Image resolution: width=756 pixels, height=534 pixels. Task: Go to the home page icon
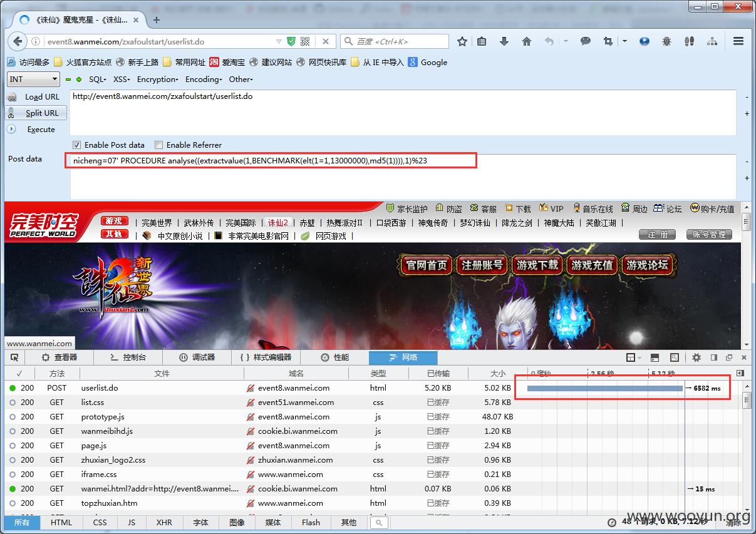527,41
